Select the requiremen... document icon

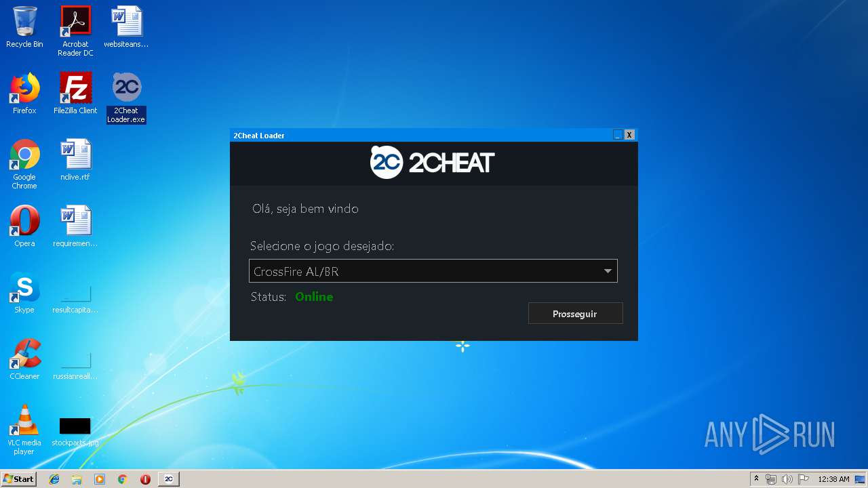tap(75, 226)
